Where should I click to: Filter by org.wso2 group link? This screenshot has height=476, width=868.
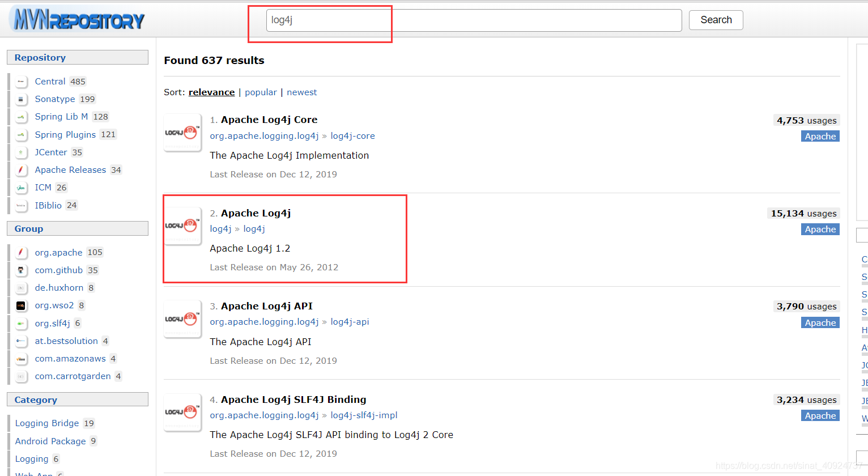pos(54,305)
